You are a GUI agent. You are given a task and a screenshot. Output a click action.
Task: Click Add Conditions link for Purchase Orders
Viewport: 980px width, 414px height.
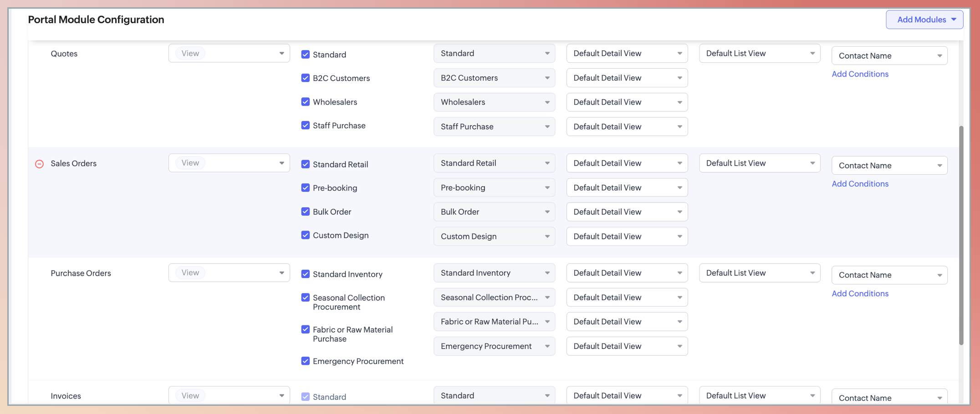tap(860, 293)
